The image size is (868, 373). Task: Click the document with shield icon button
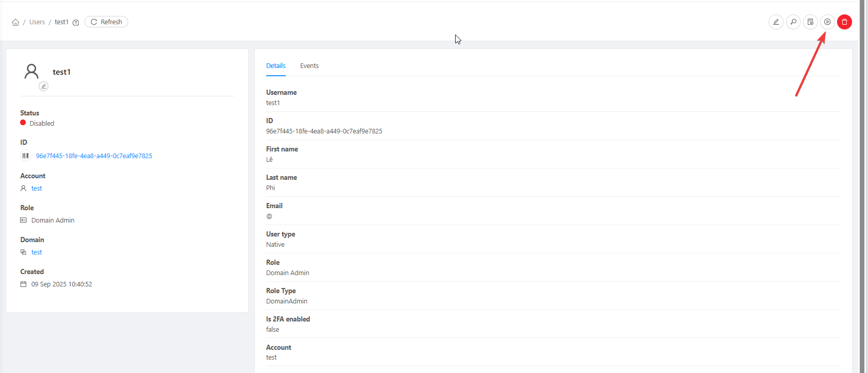(810, 22)
